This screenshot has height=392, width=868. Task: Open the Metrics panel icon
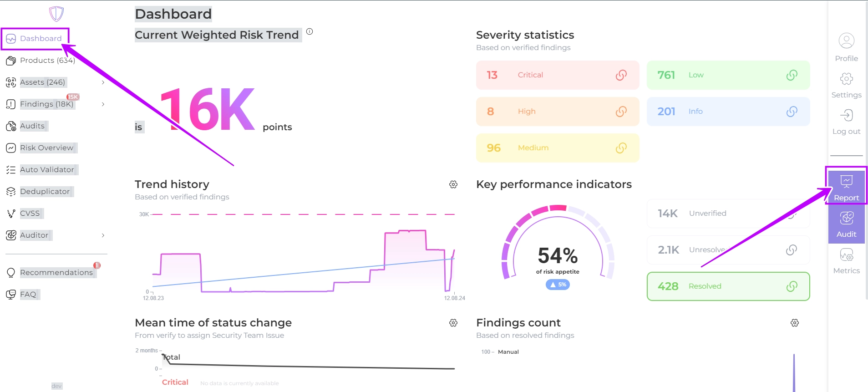[x=846, y=255]
